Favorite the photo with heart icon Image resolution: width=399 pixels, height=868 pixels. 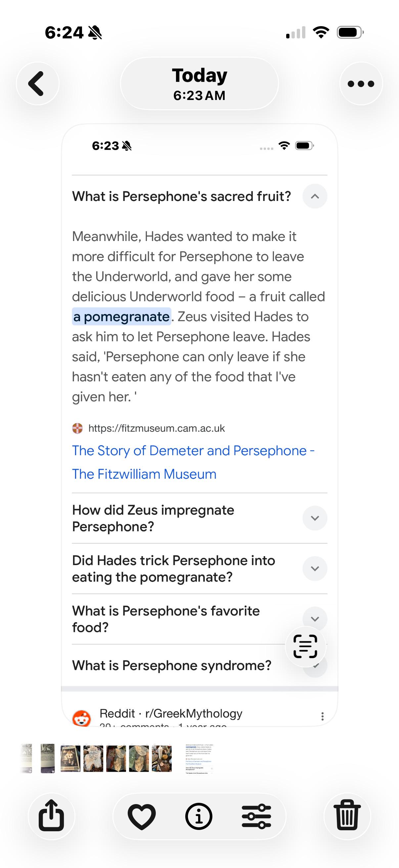[142, 817]
